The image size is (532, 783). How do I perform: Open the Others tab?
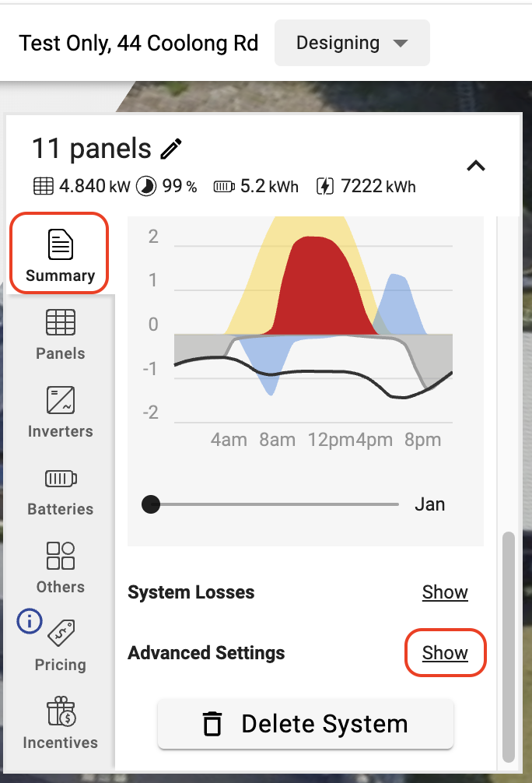[61, 568]
